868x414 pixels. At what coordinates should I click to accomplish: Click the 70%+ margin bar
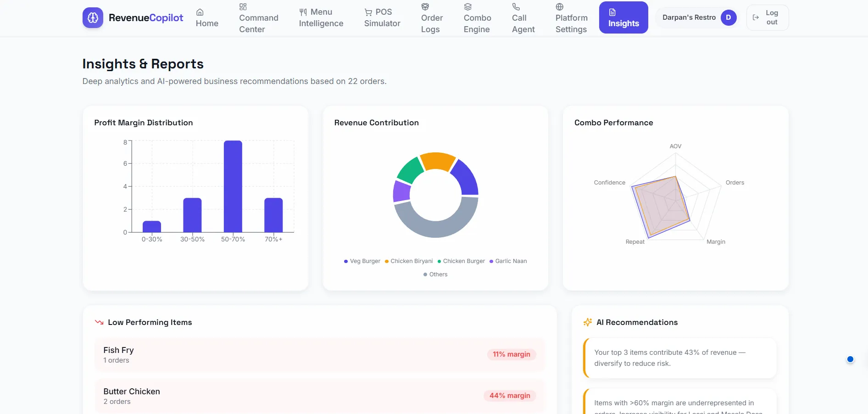click(273, 215)
